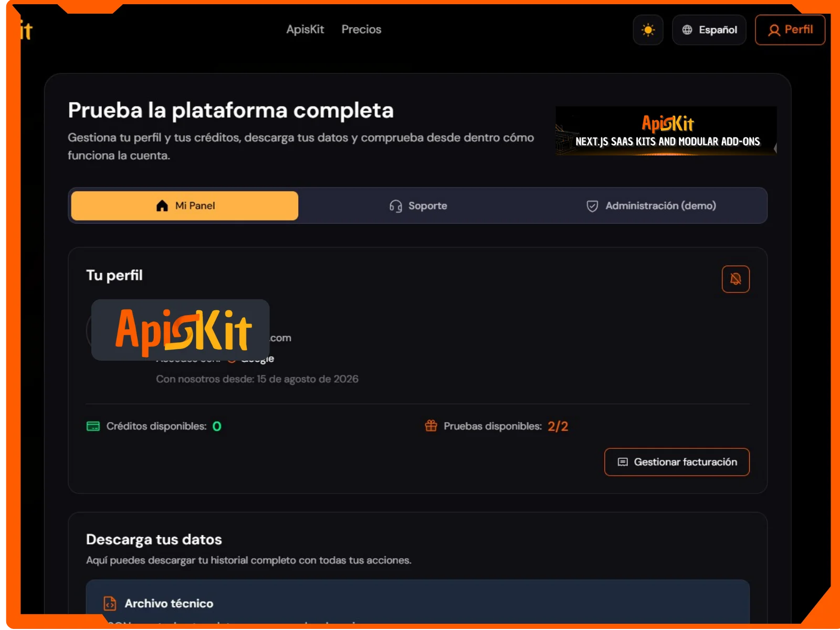Image resolution: width=840 pixels, height=630 pixels.
Task: Click the user icon in Perfil button
Action: (x=774, y=30)
